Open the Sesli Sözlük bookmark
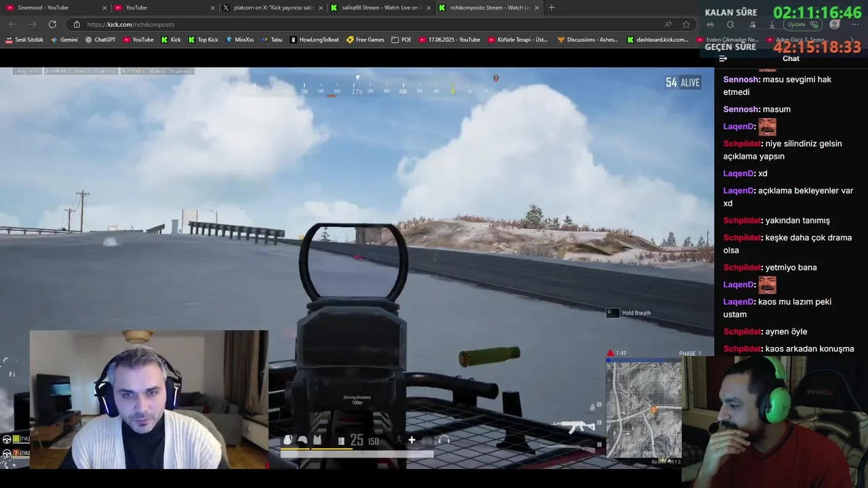Image resolution: width=868 pixels, height=488 pixels. click(x=24, y=40)
